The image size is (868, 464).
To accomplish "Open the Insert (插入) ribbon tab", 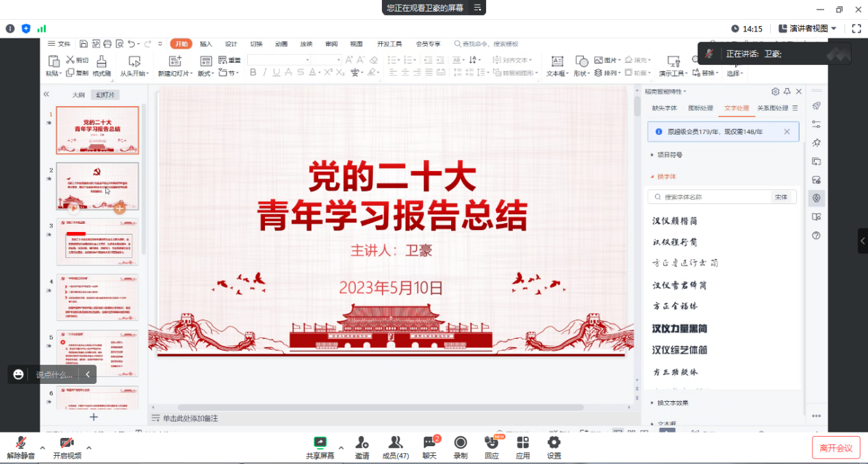I will tap(206, 44).
